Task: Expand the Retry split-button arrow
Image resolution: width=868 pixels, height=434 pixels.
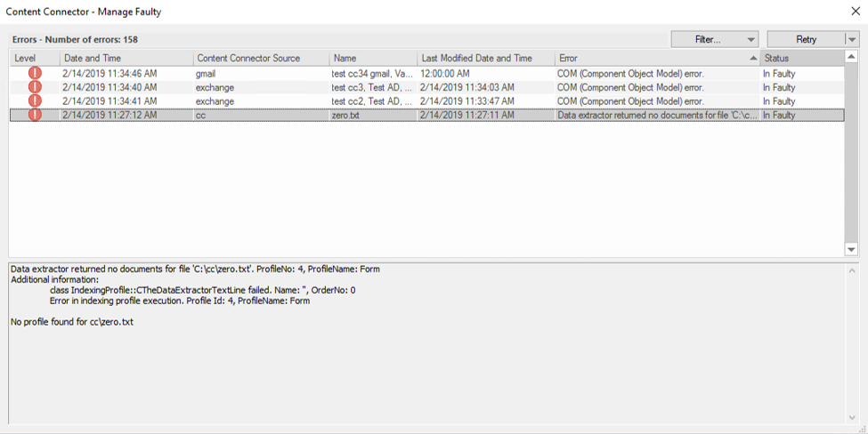Action: (x=852, y=39)
